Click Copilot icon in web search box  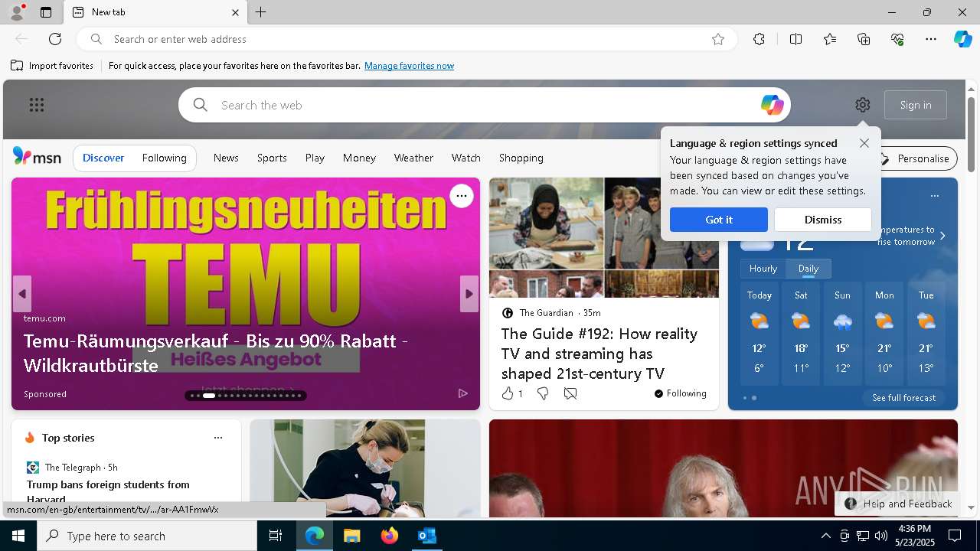[772, 105]
